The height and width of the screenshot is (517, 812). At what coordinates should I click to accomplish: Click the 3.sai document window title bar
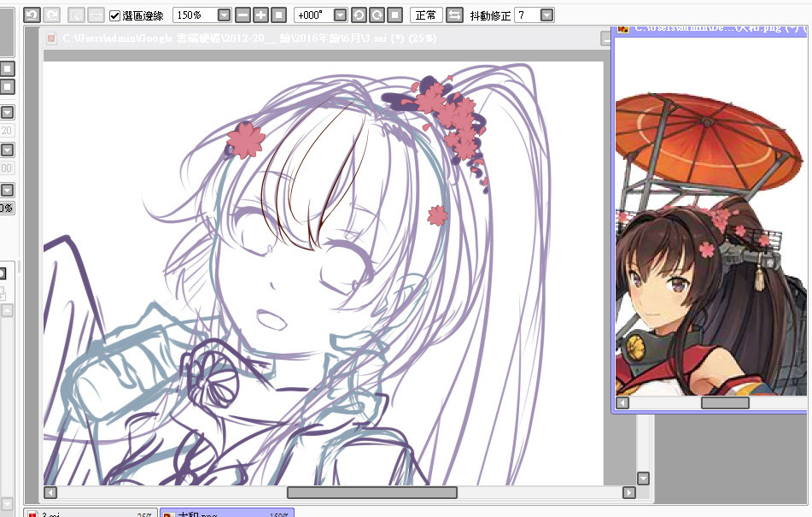pyautogui.click(x=326, y=38)
